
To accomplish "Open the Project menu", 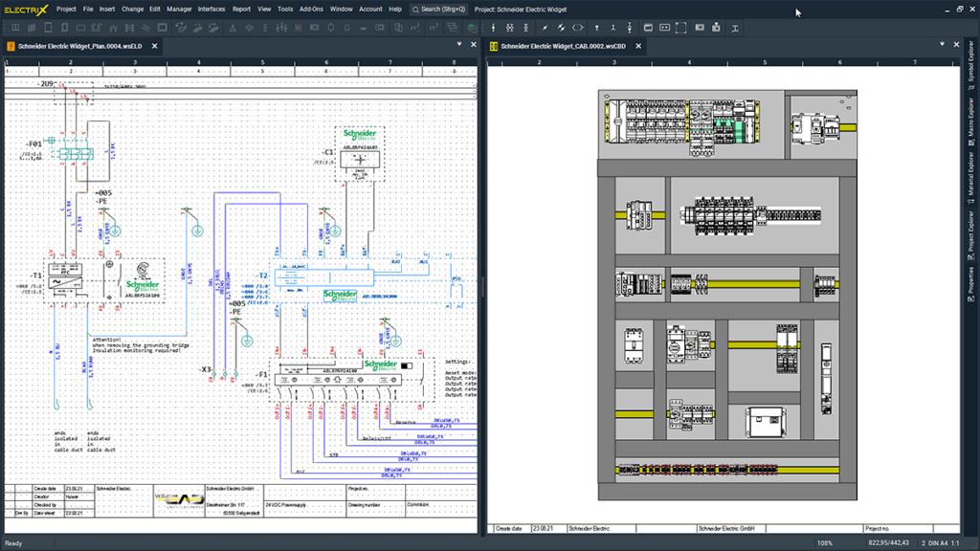I will (x=66, y=10).
